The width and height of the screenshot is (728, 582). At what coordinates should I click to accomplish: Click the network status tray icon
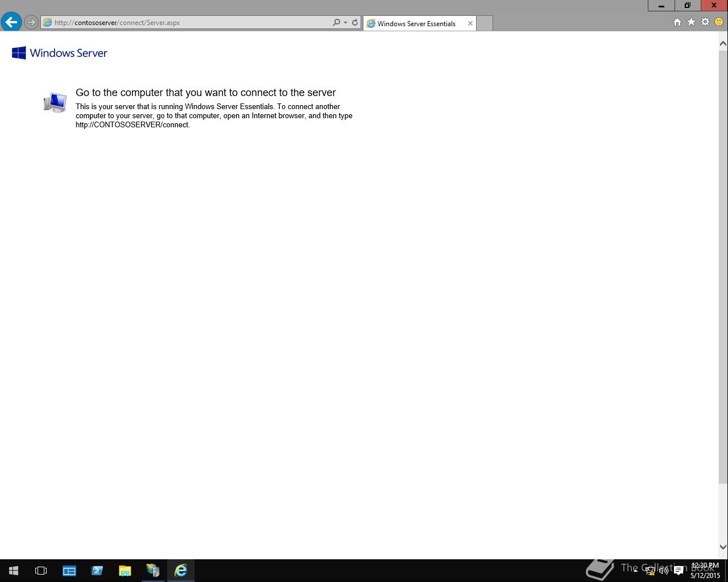click(x=650, y=571)
